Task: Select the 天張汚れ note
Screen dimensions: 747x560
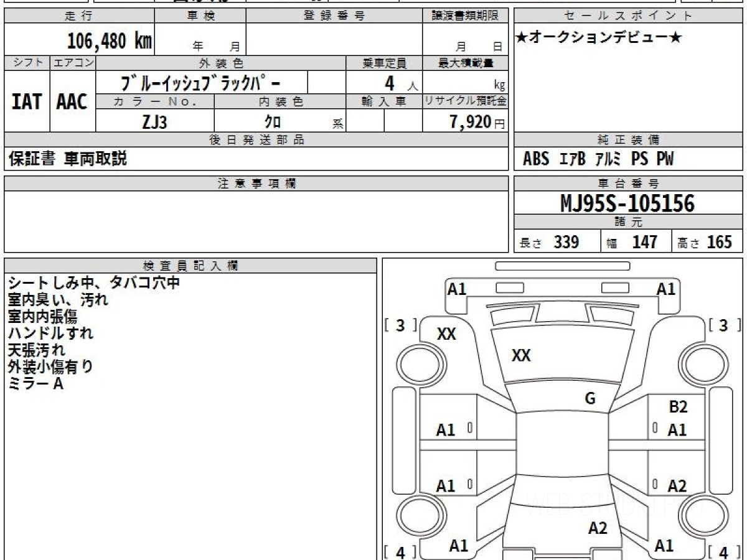Action: [37, 350]
